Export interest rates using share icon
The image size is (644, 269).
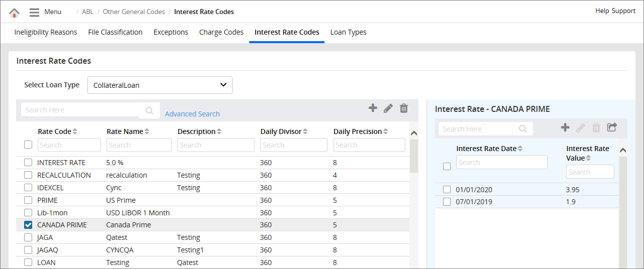click(612, 127)
